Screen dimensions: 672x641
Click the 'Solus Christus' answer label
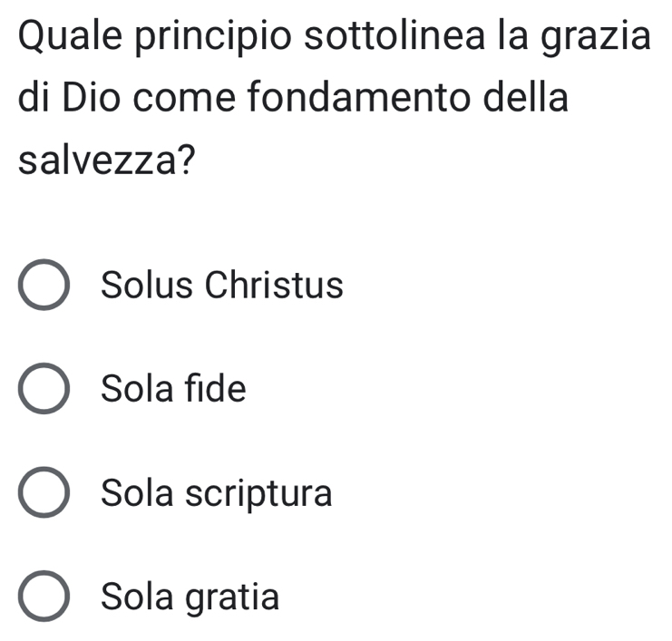coord(222,286)
